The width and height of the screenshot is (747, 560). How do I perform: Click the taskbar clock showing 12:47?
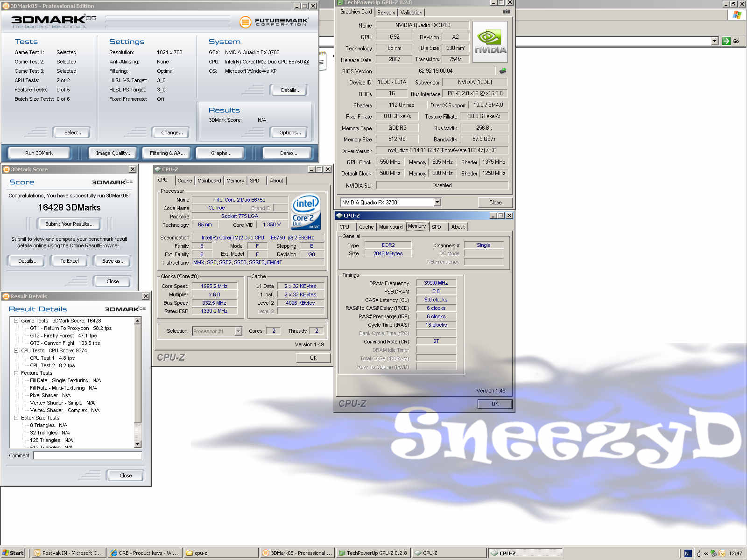coord(735,553)
